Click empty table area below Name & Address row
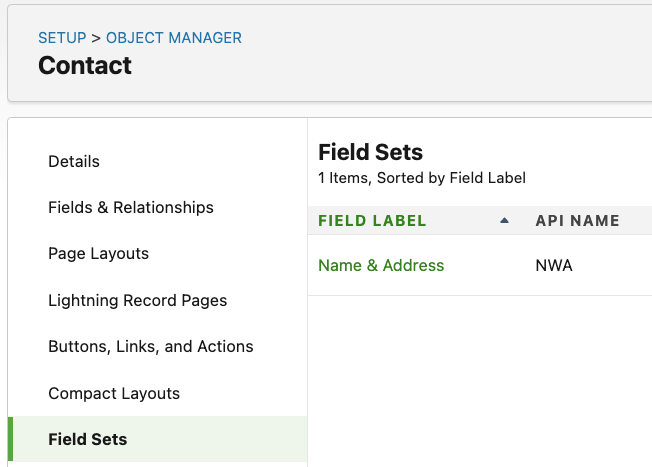The width and height of the screenshot is (652, 467). [x=480, y=380]
